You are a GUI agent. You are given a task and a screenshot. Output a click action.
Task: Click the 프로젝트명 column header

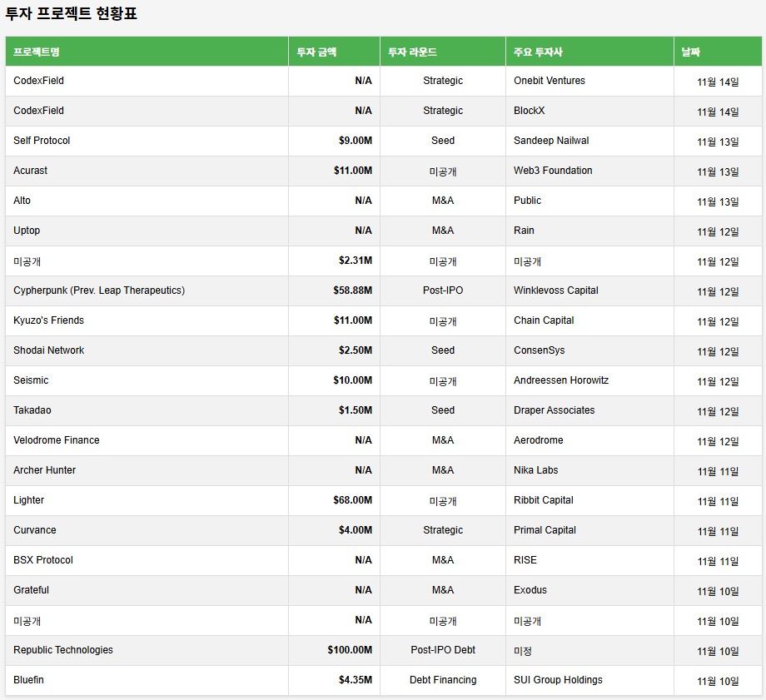point(37,52)
